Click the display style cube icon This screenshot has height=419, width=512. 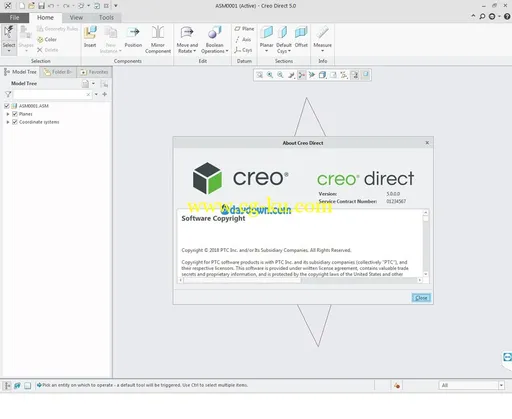[322, 75]
